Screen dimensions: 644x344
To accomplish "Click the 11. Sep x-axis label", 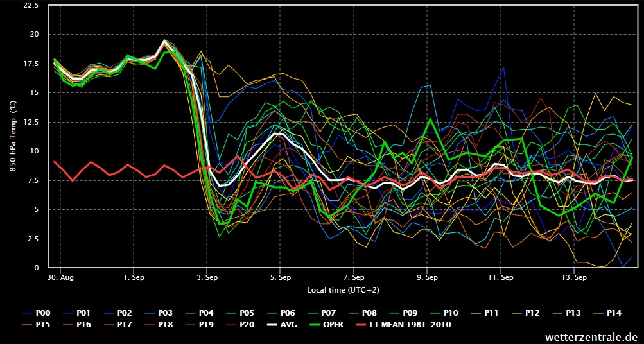I will (500, 277).
